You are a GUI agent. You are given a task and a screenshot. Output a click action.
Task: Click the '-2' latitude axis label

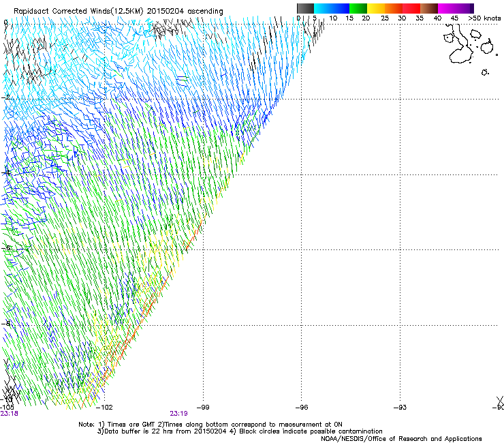(6, 97)
